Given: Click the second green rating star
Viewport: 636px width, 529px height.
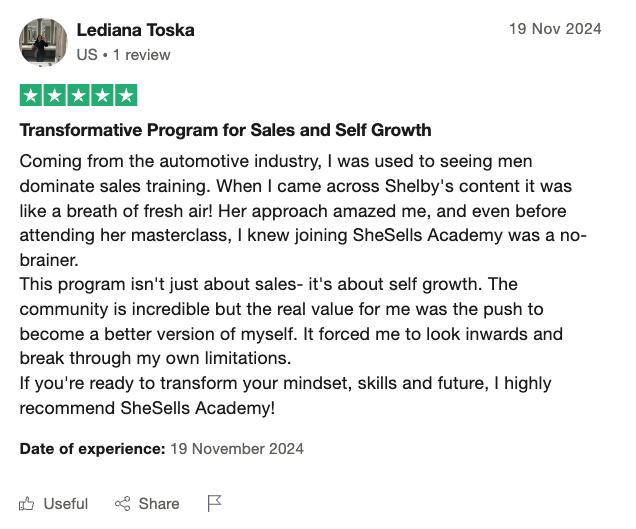Looking at the screenshot, I should tap(55, 95).
